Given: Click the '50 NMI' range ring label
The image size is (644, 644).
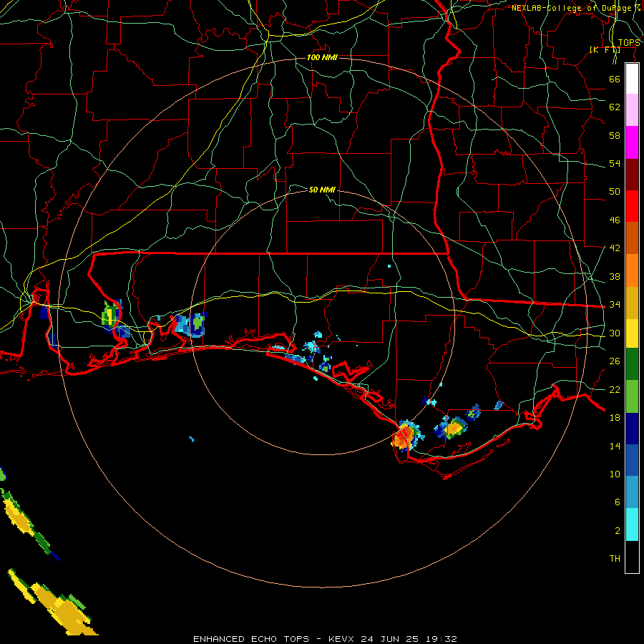Looking at the screenshot, I should pos(322,190).
